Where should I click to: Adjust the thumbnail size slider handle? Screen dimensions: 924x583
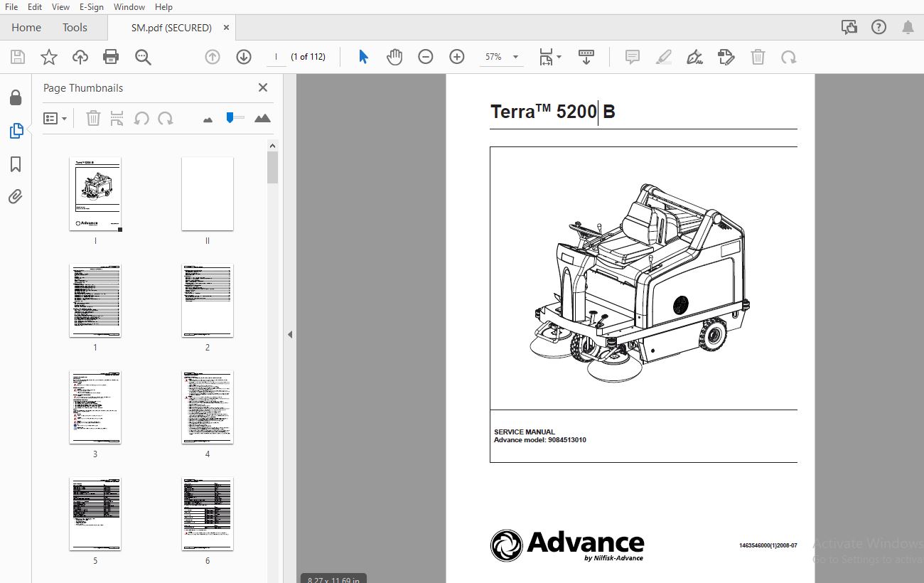(230, 117)
